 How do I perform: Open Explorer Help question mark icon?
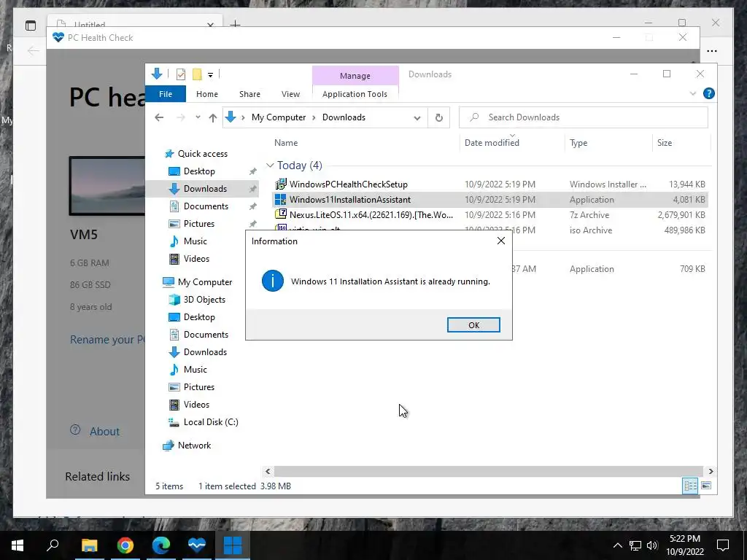[x=709, y=94]
